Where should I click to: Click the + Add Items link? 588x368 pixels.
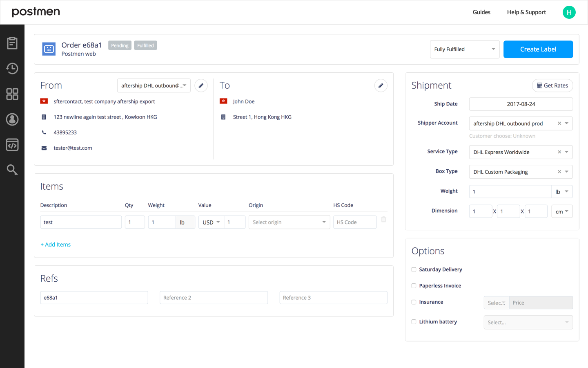pyautogui.click(x=56, y=245)
